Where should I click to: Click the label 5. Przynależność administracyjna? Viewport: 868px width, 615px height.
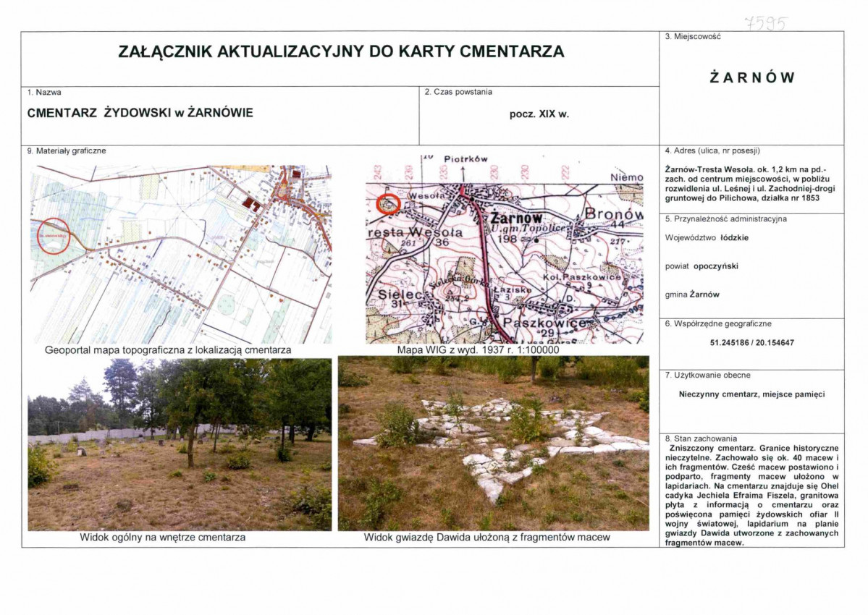tap(725, 219)
